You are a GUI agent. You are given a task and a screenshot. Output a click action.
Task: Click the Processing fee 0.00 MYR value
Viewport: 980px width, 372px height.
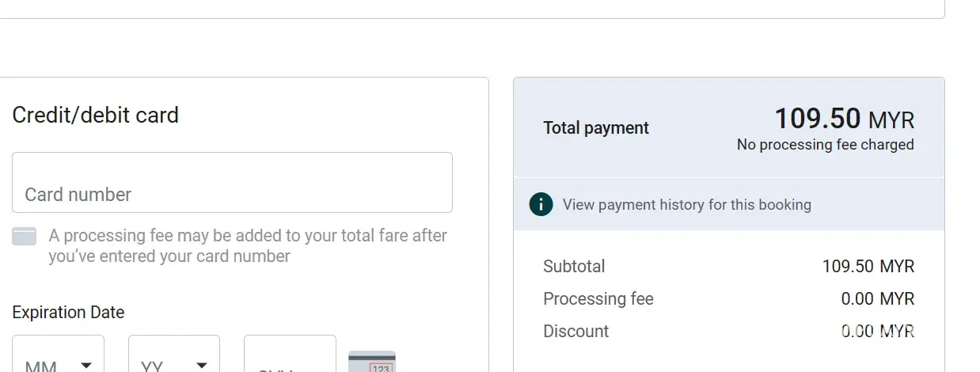[x=877, y=299]
